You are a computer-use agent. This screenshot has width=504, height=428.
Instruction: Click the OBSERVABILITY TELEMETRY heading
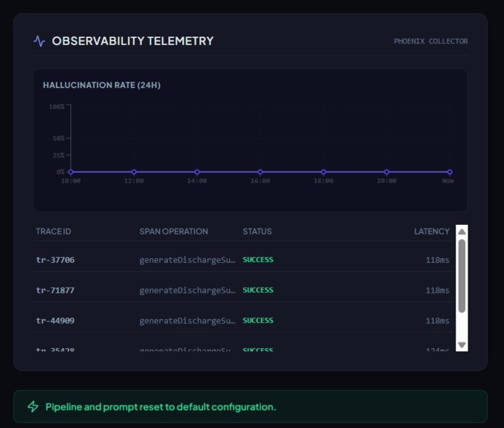pos(133,41)
